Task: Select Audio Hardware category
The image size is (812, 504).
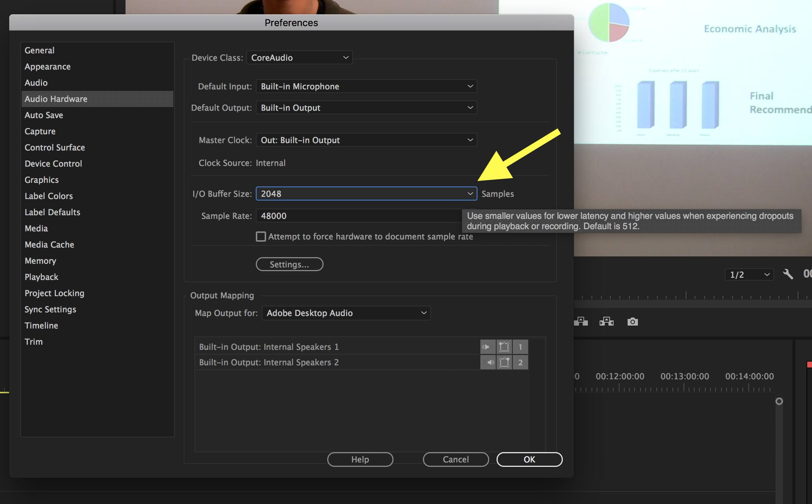Action: (x=97, y=99)
